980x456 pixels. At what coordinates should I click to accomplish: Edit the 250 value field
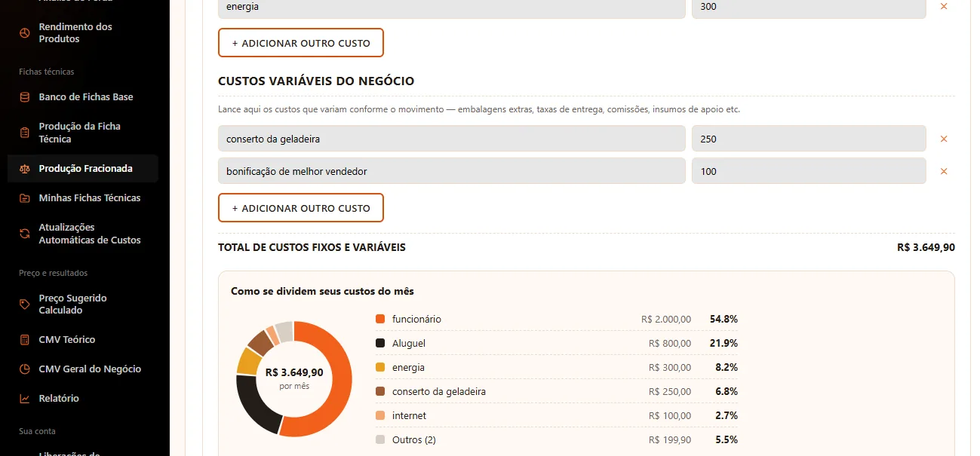(809, 139)
